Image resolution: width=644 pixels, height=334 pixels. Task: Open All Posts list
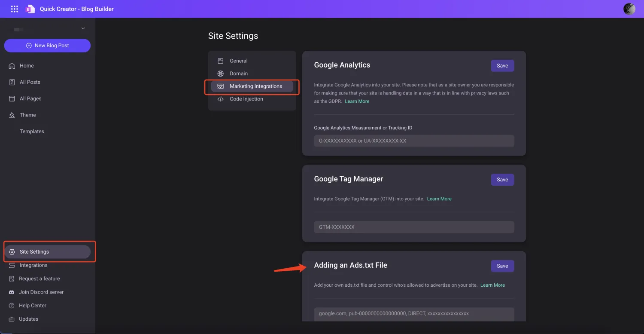(x=30, y=82)
